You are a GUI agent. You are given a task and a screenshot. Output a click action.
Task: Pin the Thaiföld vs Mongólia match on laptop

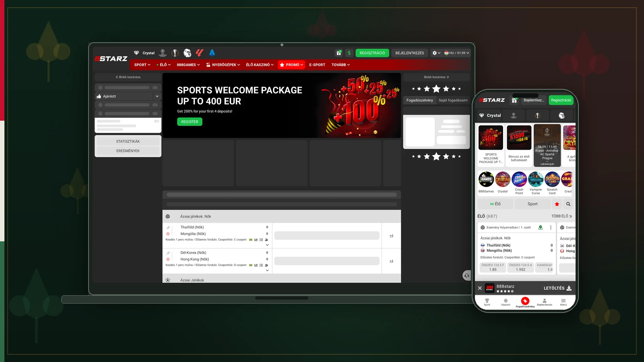click(x=168, y=228)
